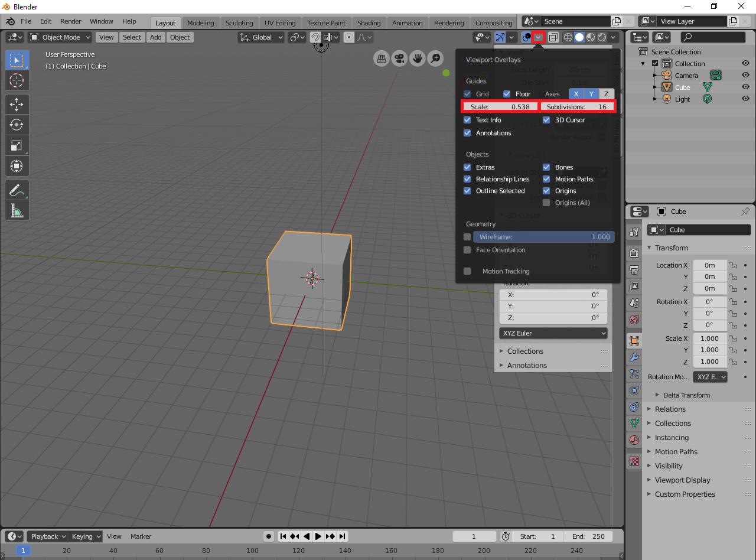Switch to rendered viewport shading

click(x=601, y=37)
